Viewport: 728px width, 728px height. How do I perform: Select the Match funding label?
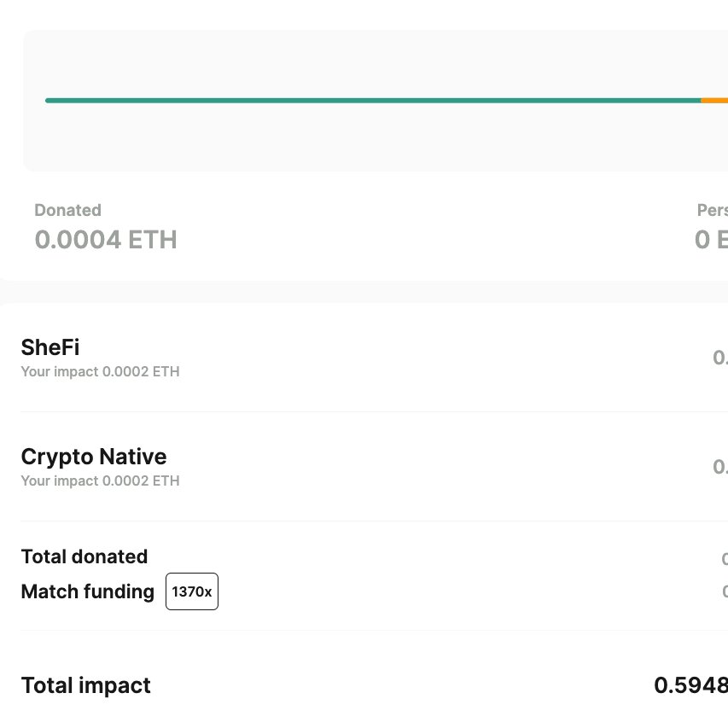click(88, 591)
